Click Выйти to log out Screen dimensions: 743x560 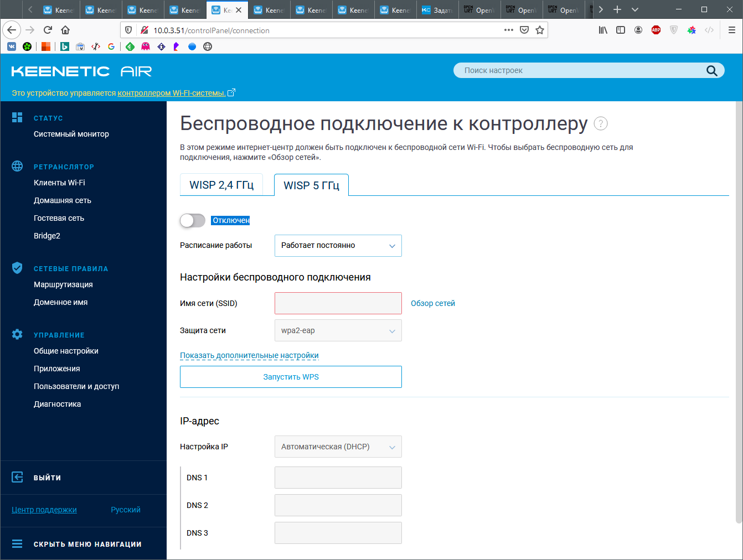tap(47, 478)
